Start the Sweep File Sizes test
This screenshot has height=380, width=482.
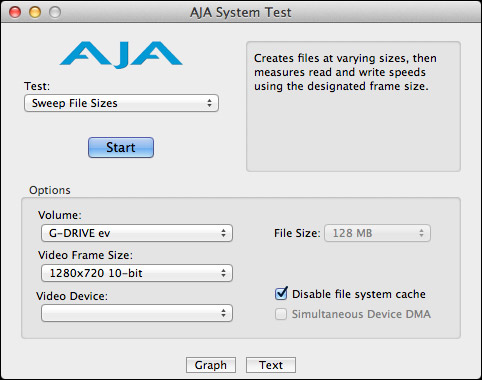[121, 147]
